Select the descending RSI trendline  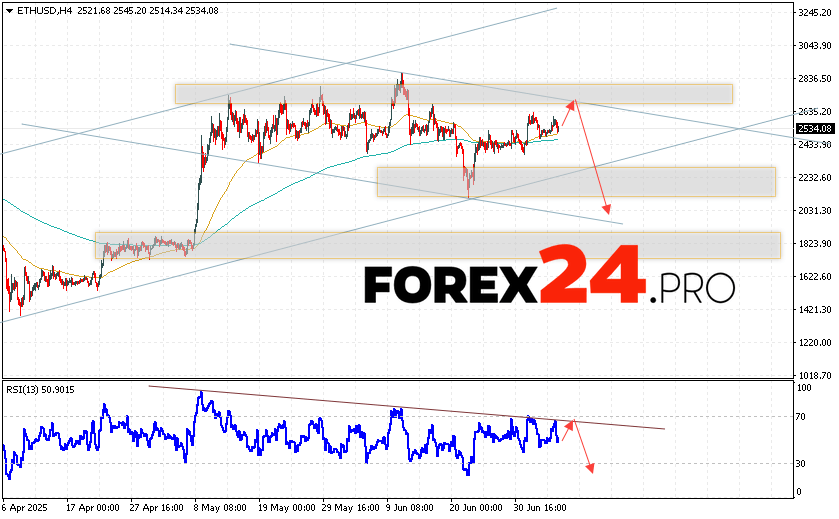click(405, 407)
